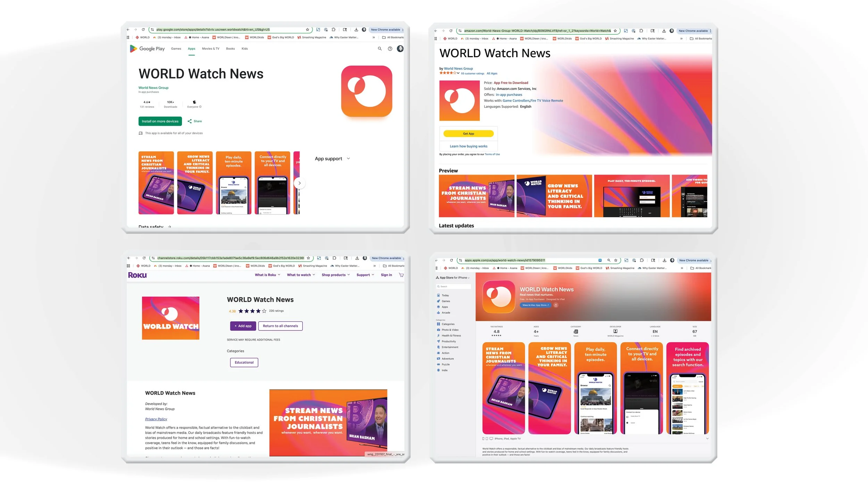Open the Movies & TV tab on Google Play
This screenshot has height=488, width=868.
tap(210, 49)
